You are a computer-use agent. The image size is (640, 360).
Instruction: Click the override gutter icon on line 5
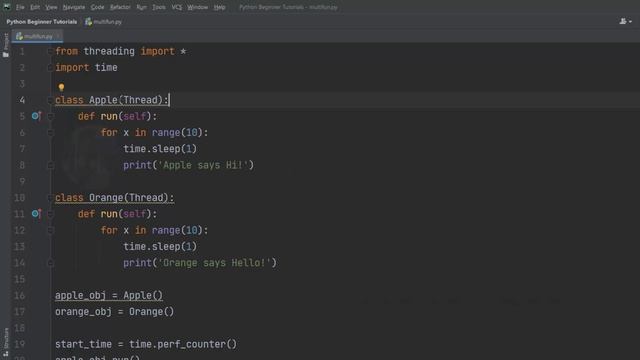(36, 116)
